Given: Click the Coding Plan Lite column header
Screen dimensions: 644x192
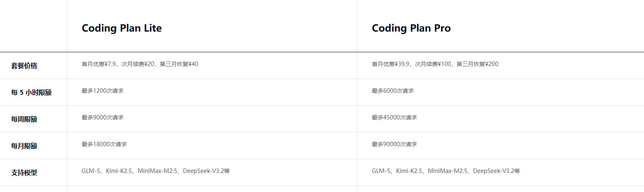Looking at the screenshot, I should click(122, 28).
